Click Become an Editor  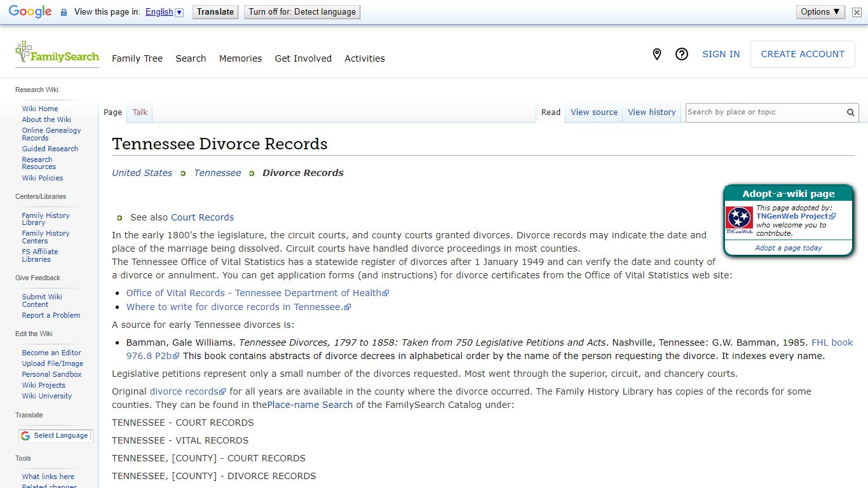(51, 353)
